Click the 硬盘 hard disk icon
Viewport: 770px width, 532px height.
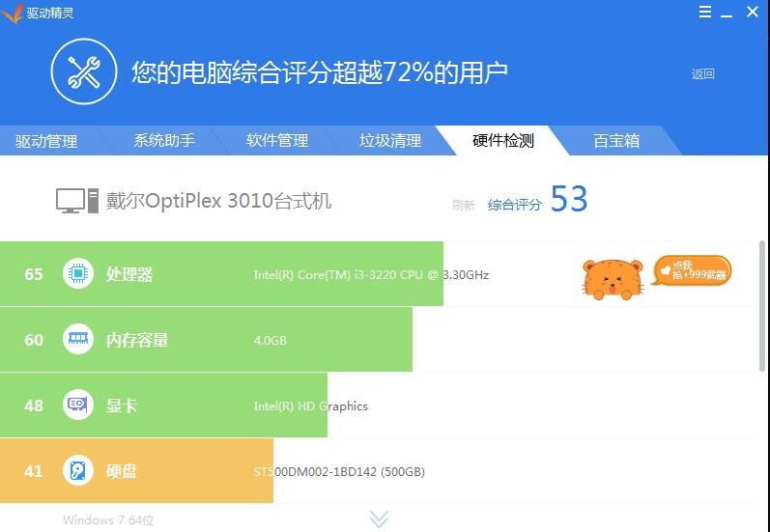pyautogui.click(x=78, y=470)
